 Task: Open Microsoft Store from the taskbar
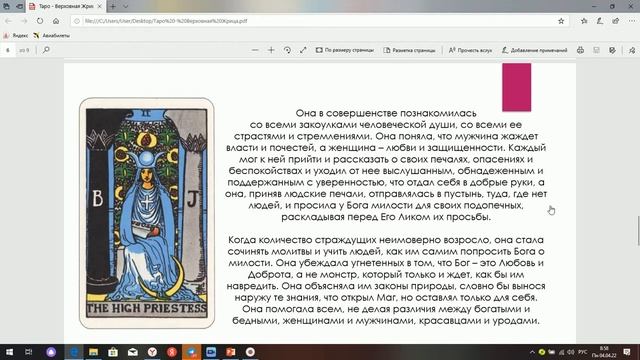113,352
